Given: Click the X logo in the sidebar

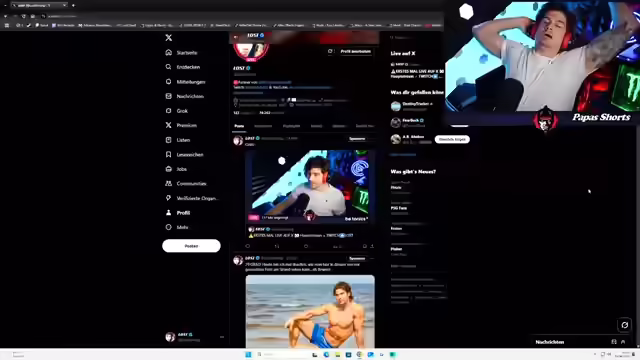Looking at the screenshot, I should [169, 38].
